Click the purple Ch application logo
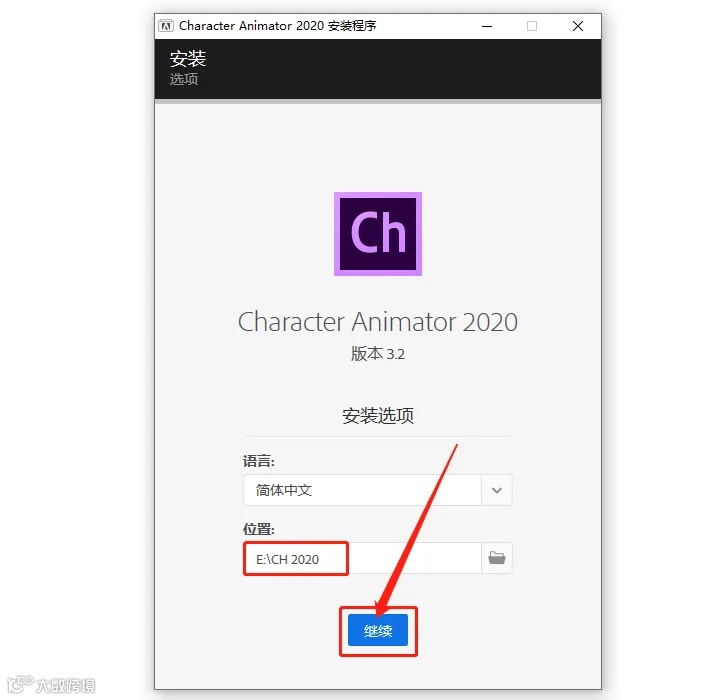Screen dimensions: 724x700 click(x=378, y=234)
